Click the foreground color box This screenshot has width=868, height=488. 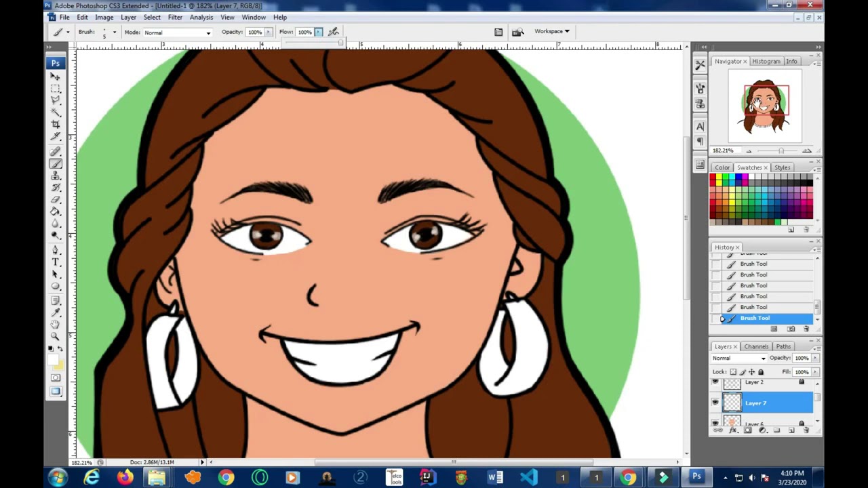tap(53, 359)
